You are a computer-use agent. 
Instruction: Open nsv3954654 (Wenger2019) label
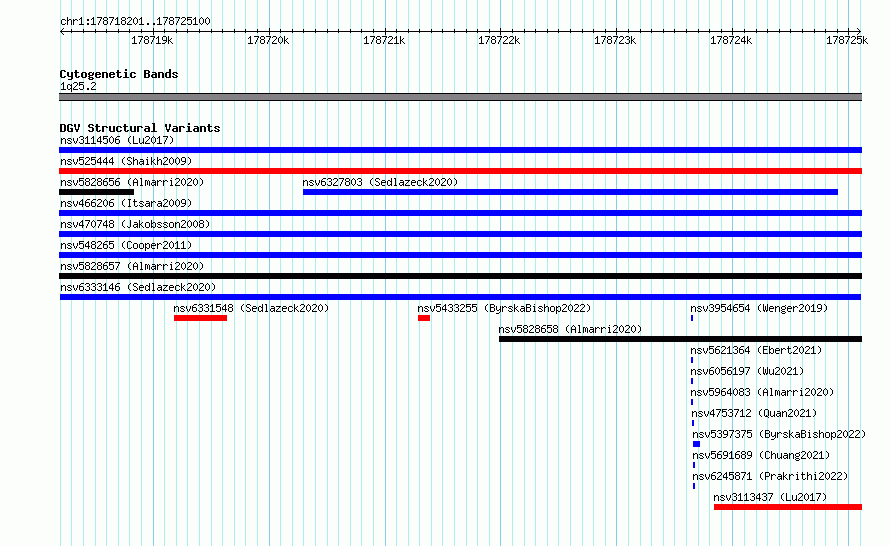(759, 308)
